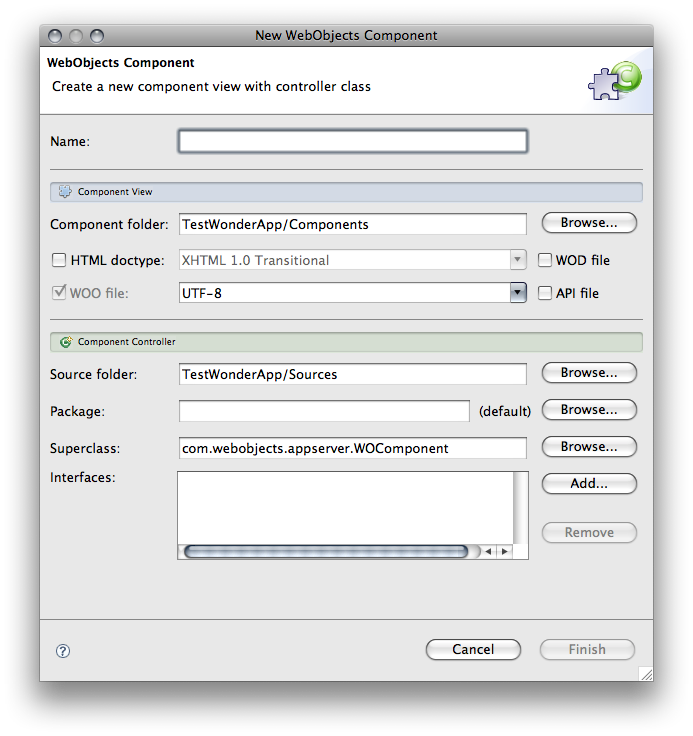The image size is (693, 736).
Task: Click the Superclass text field
Action: [x=353, y=448]
